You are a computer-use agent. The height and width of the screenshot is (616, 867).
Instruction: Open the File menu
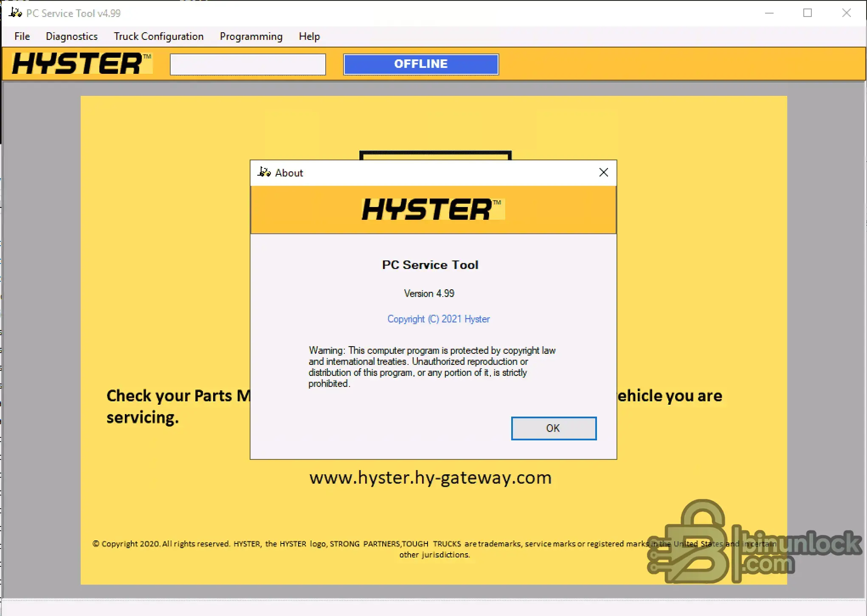click(x=22, y=36)
